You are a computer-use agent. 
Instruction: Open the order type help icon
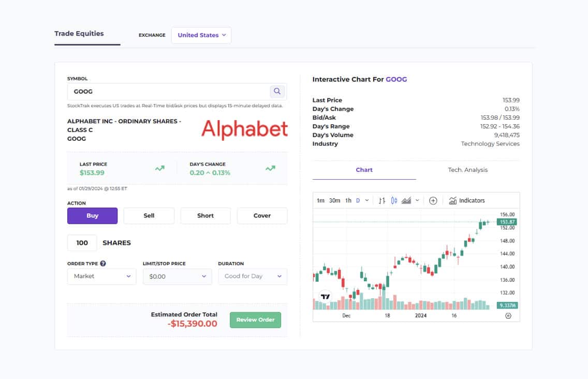point(103,264)
